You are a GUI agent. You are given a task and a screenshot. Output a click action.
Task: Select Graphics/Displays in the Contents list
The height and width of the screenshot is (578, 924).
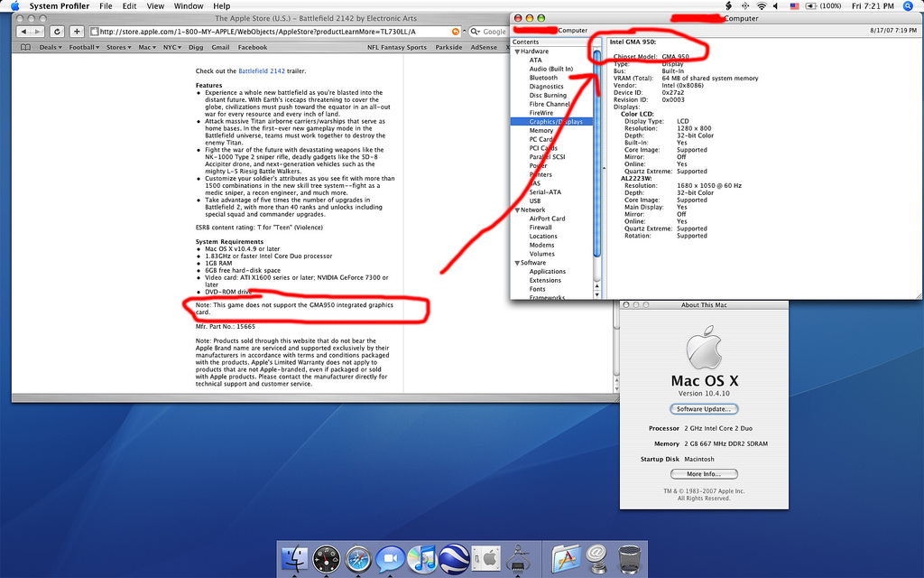[556, 122]
